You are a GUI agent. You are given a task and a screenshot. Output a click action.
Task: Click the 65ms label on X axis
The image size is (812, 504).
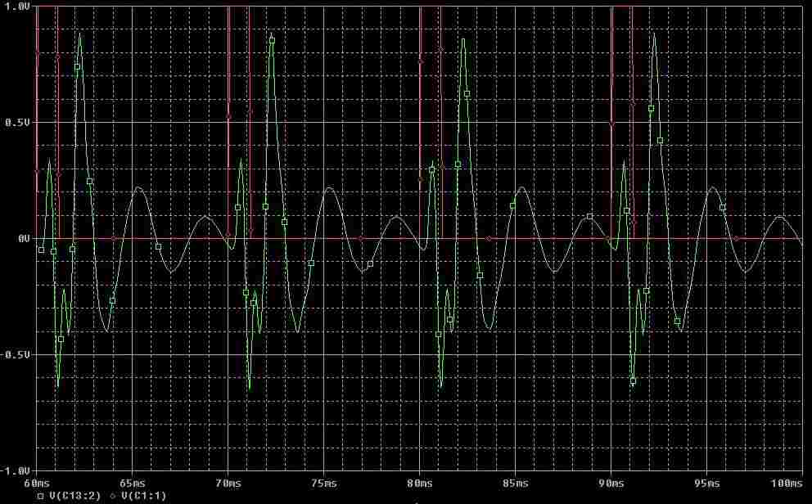click(133, 484)
